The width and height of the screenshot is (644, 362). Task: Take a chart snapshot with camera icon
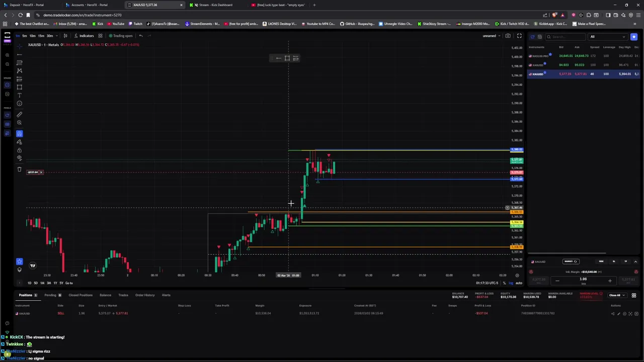pos(508,36)
